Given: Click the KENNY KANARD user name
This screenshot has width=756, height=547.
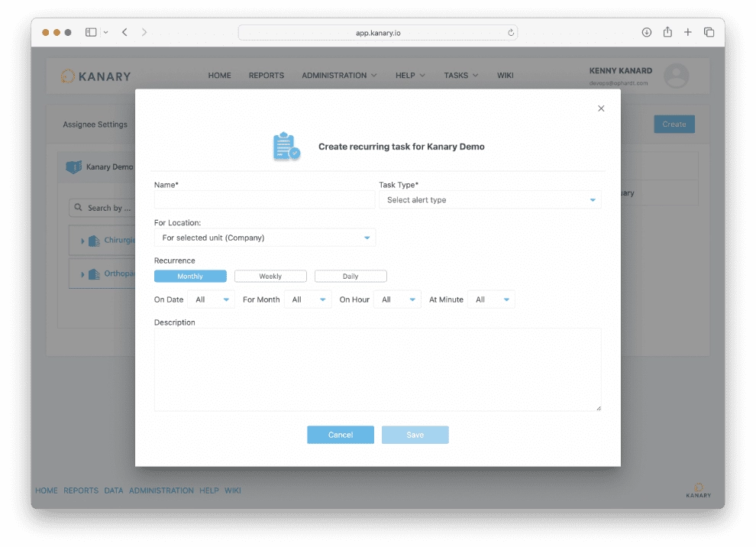Looking at the screenshot, I should [x=621, y=71].
